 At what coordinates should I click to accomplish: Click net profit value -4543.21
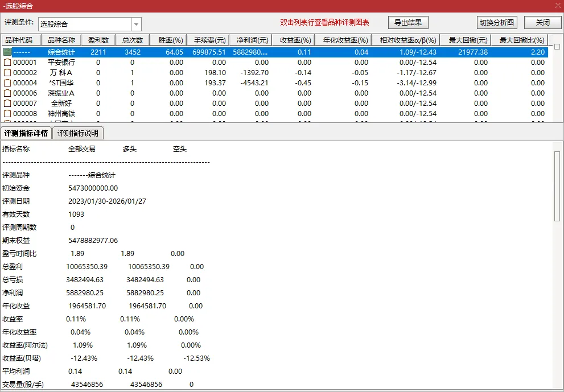click(254, 82)
